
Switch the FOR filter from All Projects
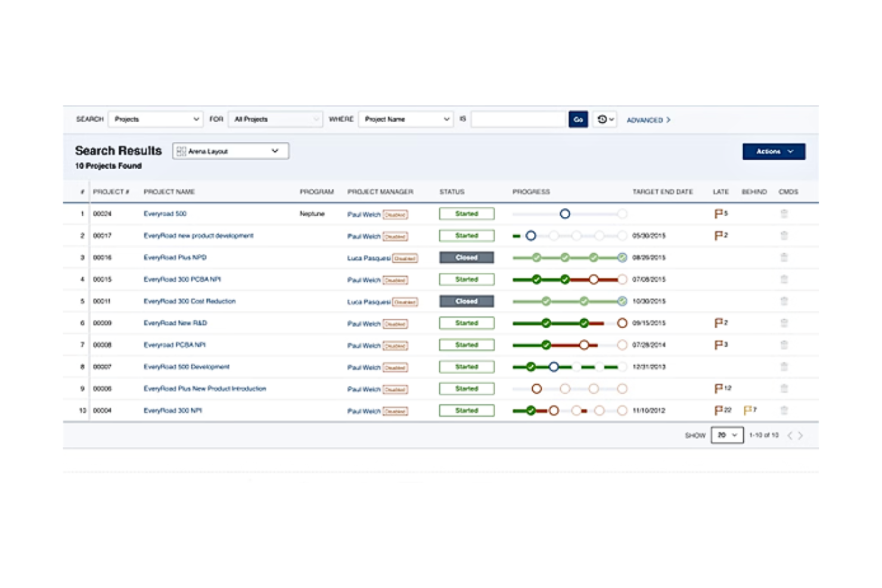(275, 119)
